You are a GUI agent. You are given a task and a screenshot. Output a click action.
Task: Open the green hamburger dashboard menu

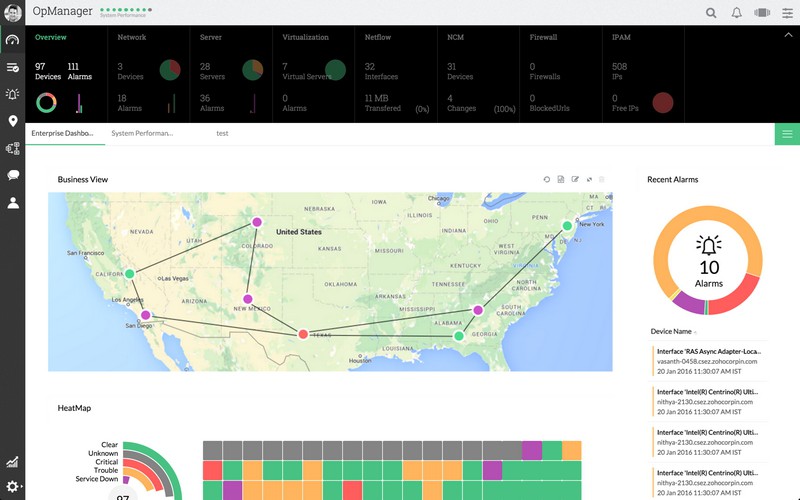(787, 134)
